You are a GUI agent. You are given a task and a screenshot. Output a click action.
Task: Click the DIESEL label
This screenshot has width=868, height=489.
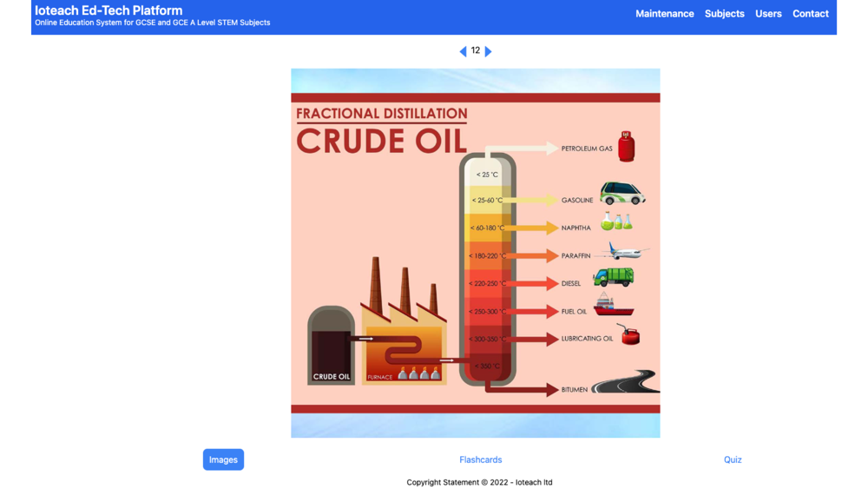pos(571,283)
